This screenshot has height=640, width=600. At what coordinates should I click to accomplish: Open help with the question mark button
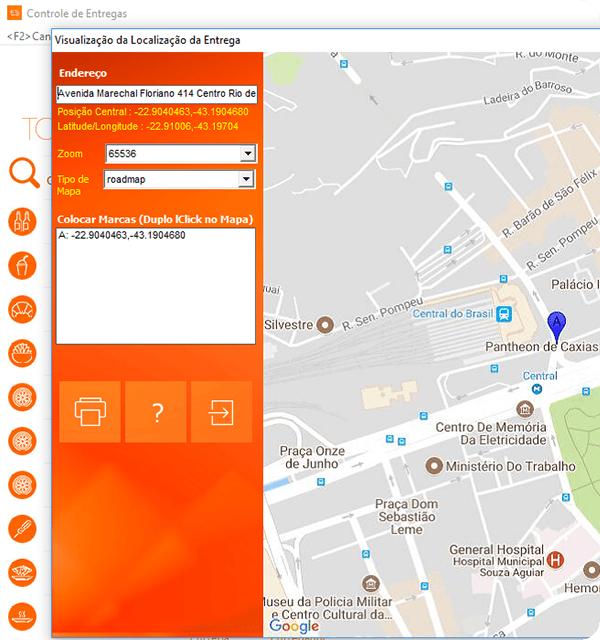pyautogui.click(x=156, y=412)
